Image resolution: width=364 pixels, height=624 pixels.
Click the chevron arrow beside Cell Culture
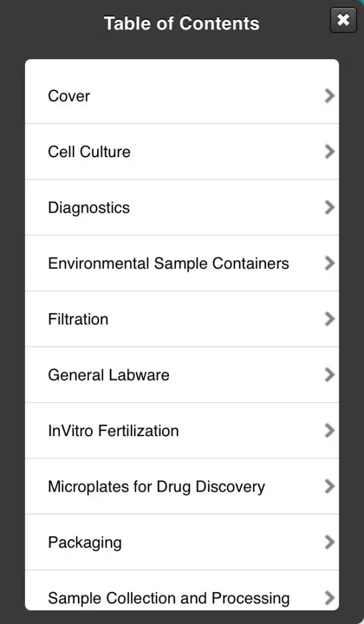pos(330,152)
